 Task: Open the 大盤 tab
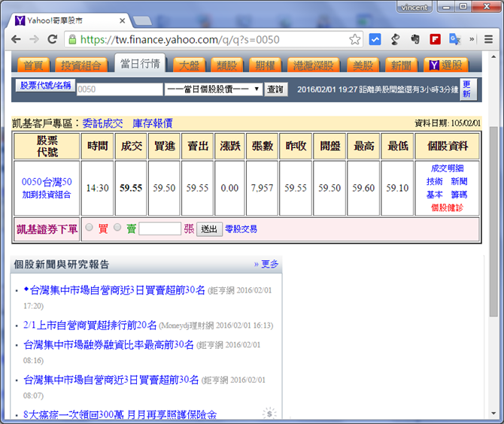189,65
